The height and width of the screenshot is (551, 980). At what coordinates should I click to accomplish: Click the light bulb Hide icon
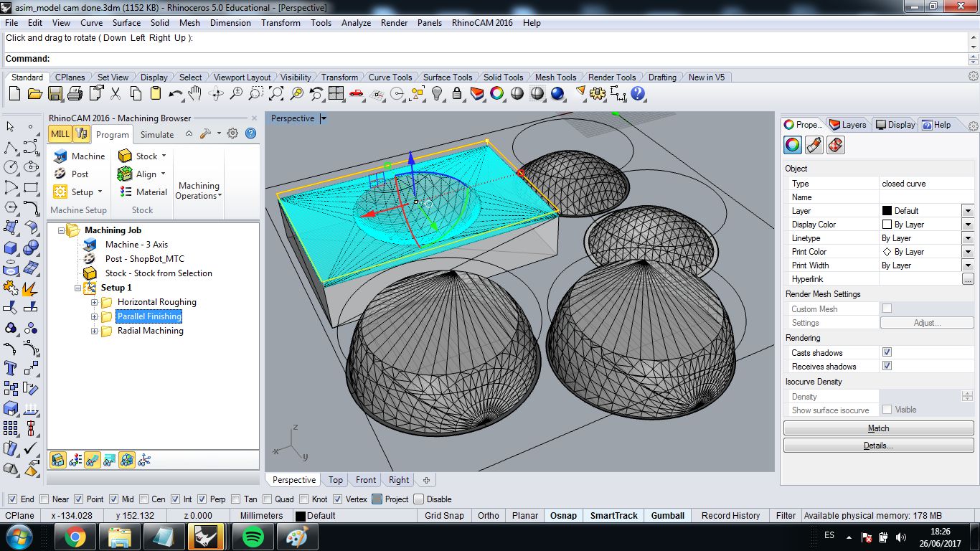[x=437, y=93]
